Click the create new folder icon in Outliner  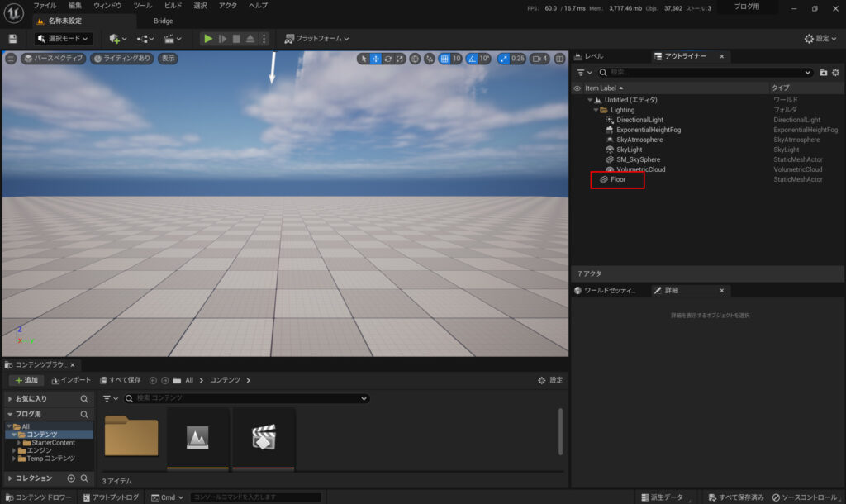(823, 73)
